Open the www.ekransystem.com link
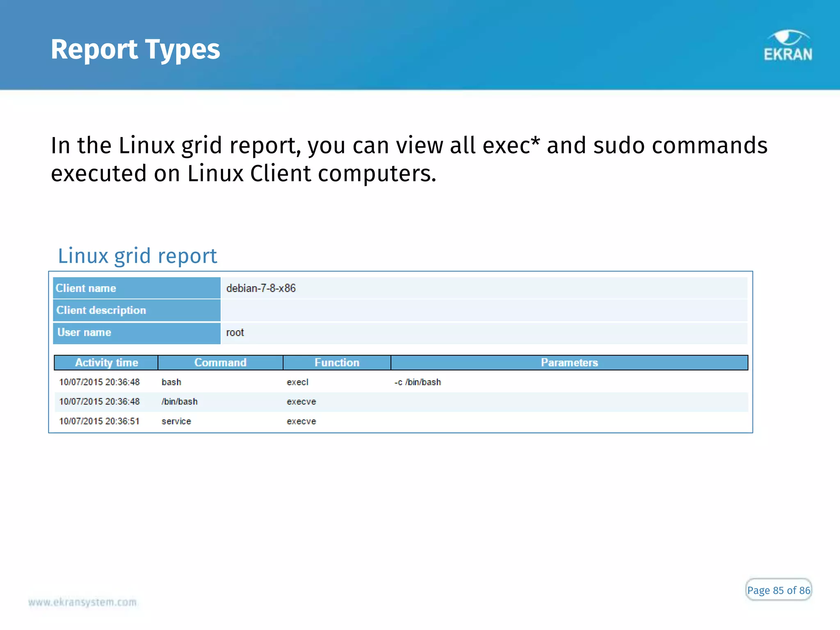840x630 pixels. (x=82, y=602)
